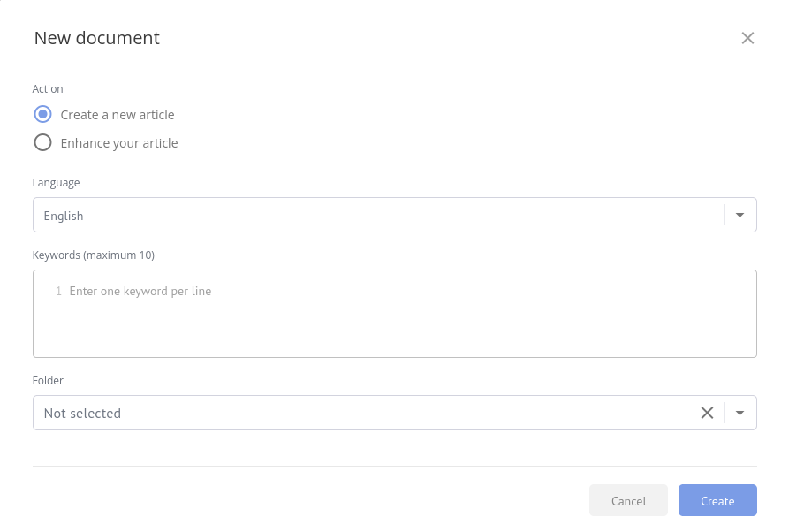Click the Folder field dropdown triangle icon
789x532 pixels.
pyautogui.click(x=740, y=413)
